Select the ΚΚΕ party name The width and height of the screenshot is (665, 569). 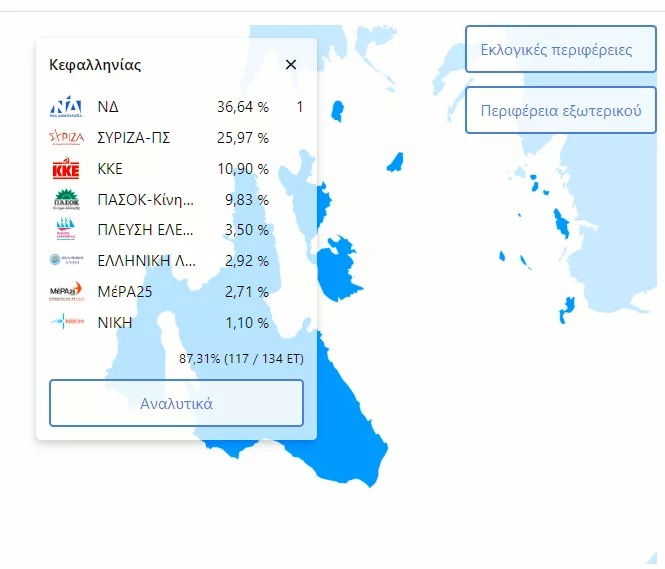click(x=110, y=169)
